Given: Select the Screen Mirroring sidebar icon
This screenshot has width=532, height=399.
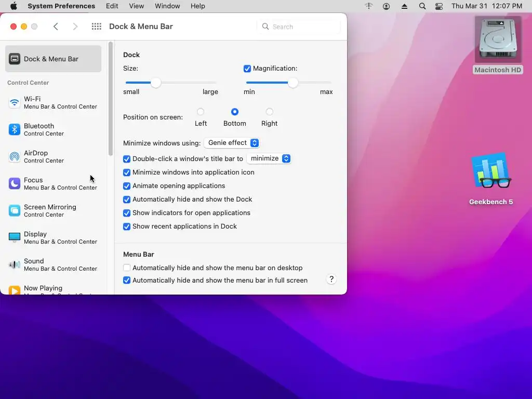Looking at the screenshot, I should 14,210.
